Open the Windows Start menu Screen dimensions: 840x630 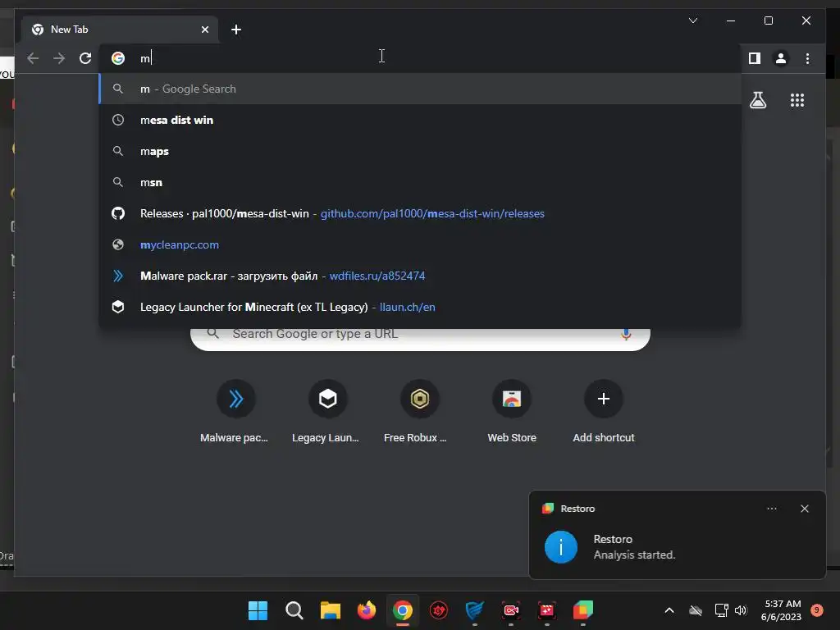258,610
